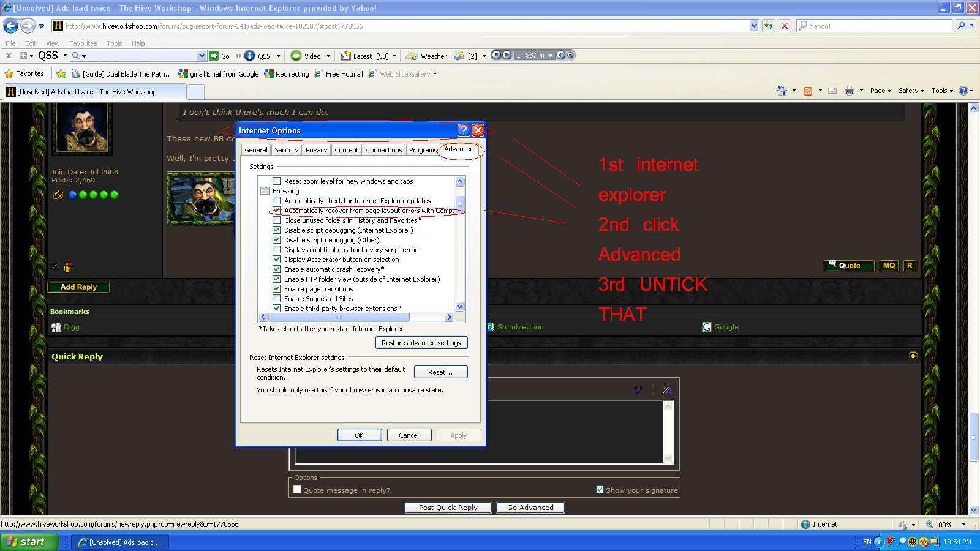Click Restore advanced settings button
The width and height of the screenshot is (980, 551).
[x=421, y=343]
